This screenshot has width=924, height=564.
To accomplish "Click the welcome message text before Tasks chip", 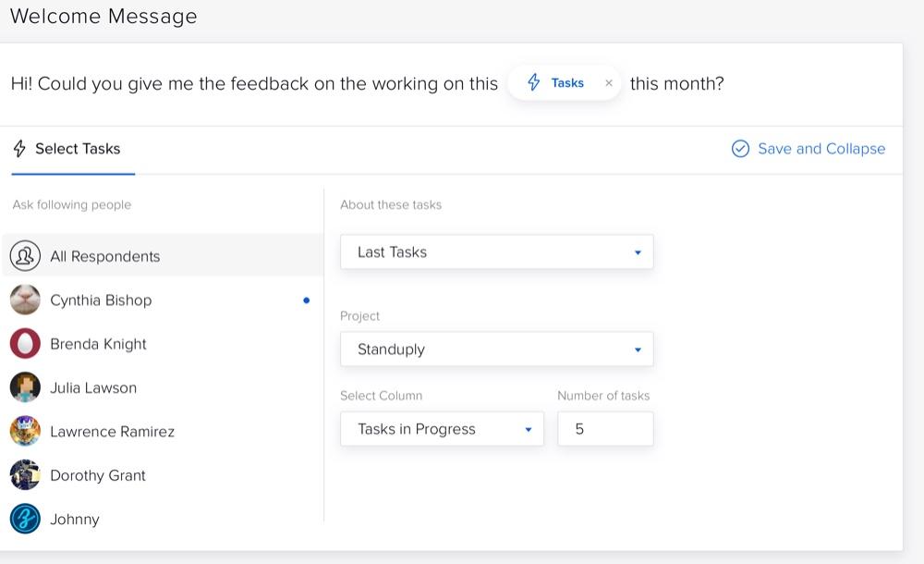I will point(255,84).
